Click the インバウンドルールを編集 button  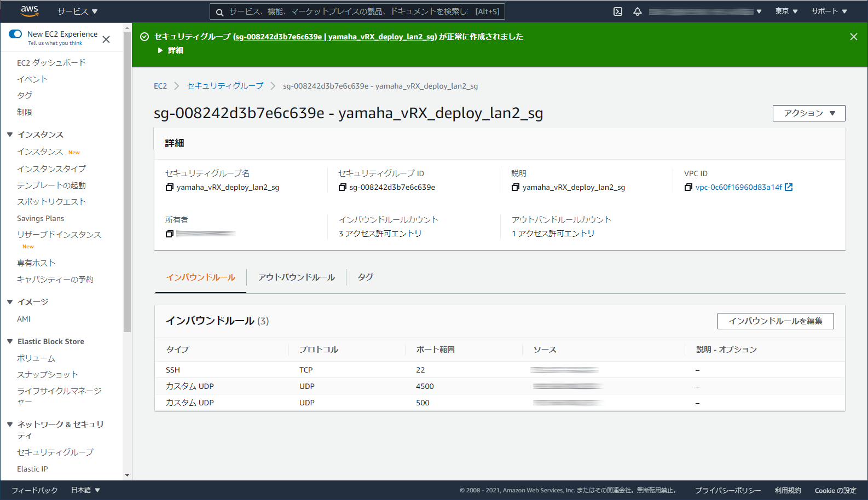pos(775,321)
